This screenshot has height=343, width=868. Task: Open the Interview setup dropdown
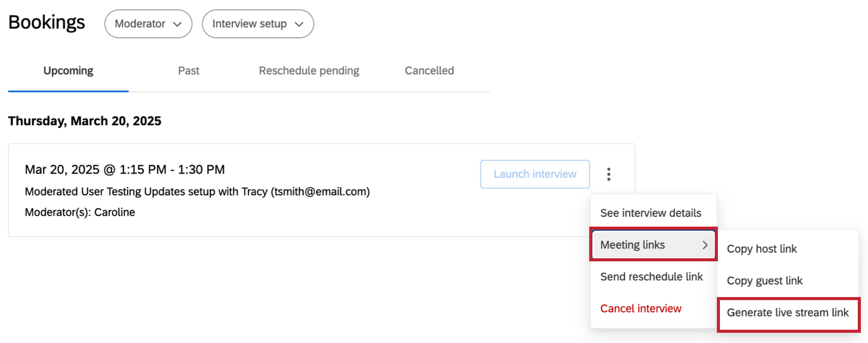[258, 23]
